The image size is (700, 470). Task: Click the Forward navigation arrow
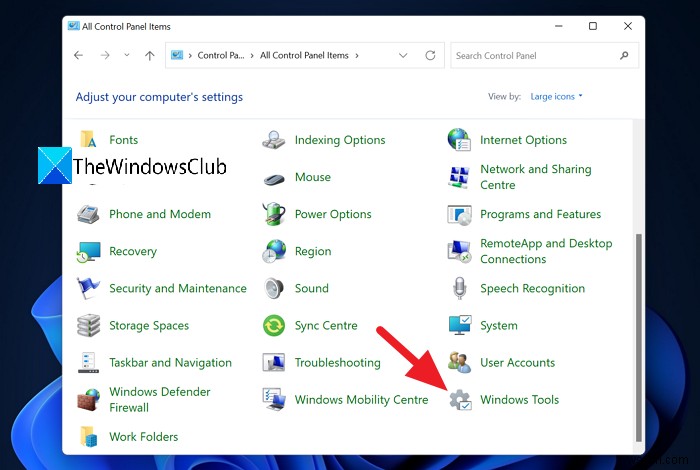105,55
